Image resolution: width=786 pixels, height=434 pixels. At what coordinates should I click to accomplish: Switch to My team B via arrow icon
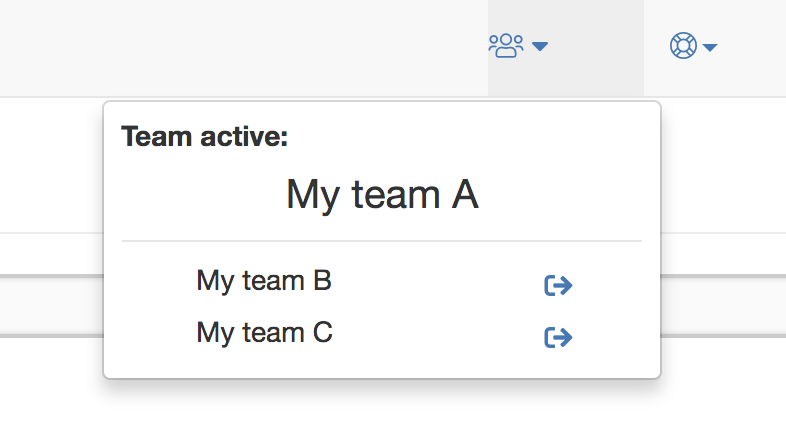(558, 285)
